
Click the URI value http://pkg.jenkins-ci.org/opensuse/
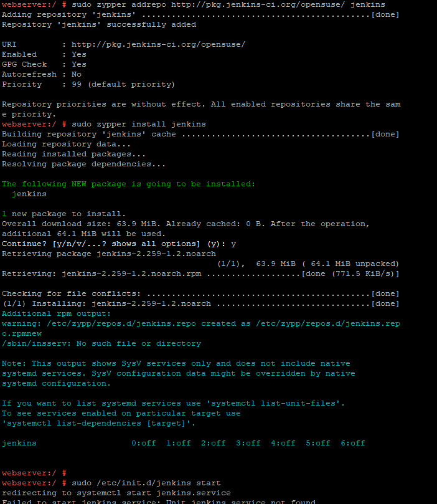tap(158, 44)
